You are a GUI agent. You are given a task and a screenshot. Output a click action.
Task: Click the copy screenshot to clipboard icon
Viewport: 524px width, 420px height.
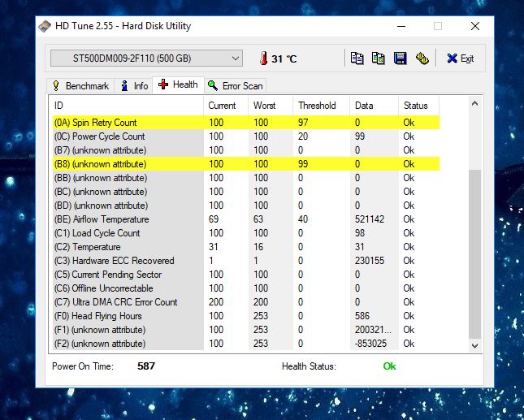[379, 58]
